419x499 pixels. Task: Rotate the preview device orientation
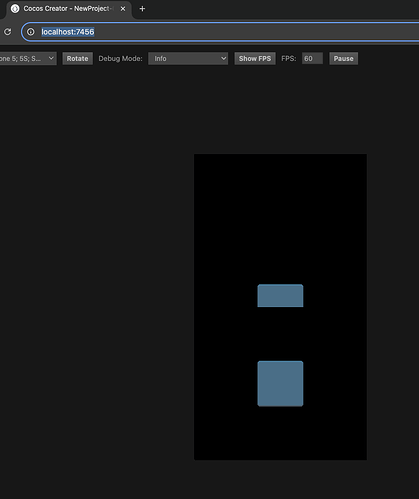point(77,59)
